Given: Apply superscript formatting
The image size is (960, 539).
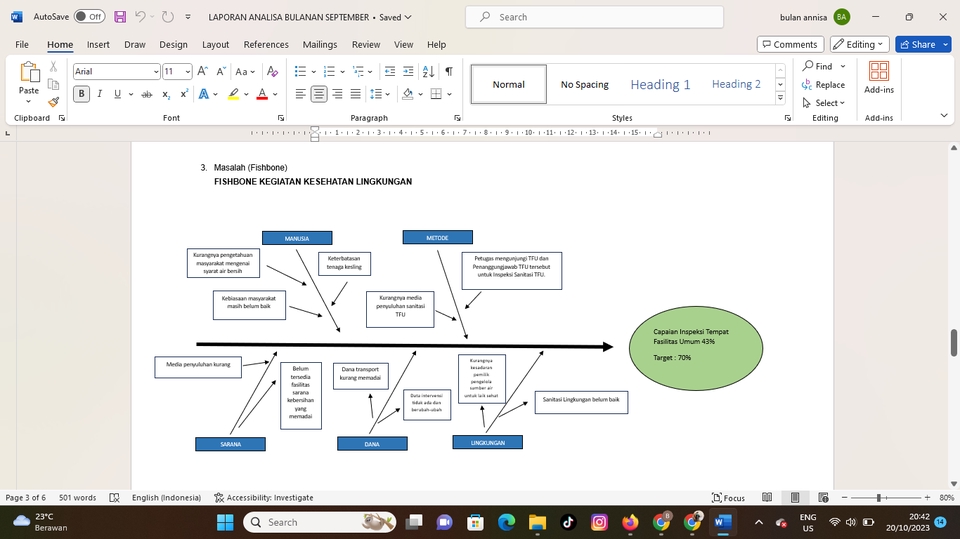Looking at the screenshot, I should (x=184, y=94).
